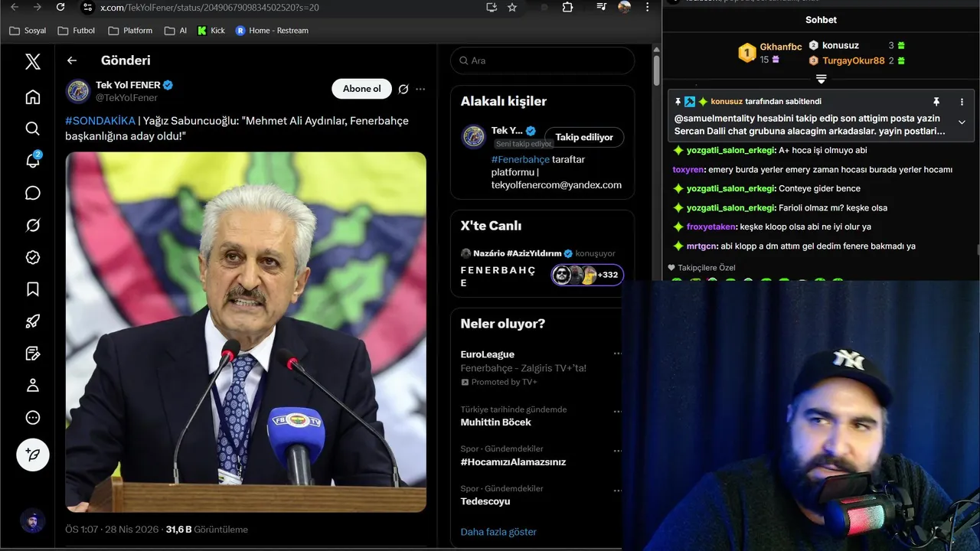Viewport: 980px width, 551px height.
Task: Click the account avatar at sidebar bottom
Action: [x=32, y=521]
